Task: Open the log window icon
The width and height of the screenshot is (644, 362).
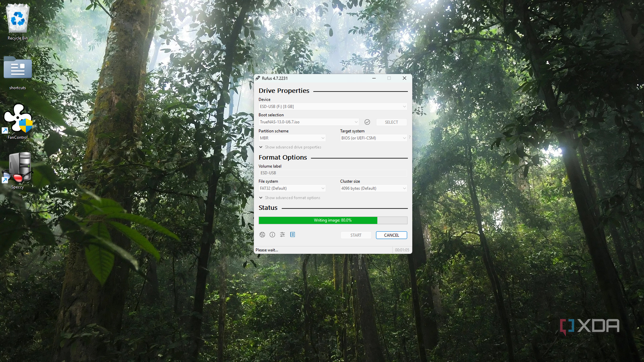Action: [x=292, y=234]
